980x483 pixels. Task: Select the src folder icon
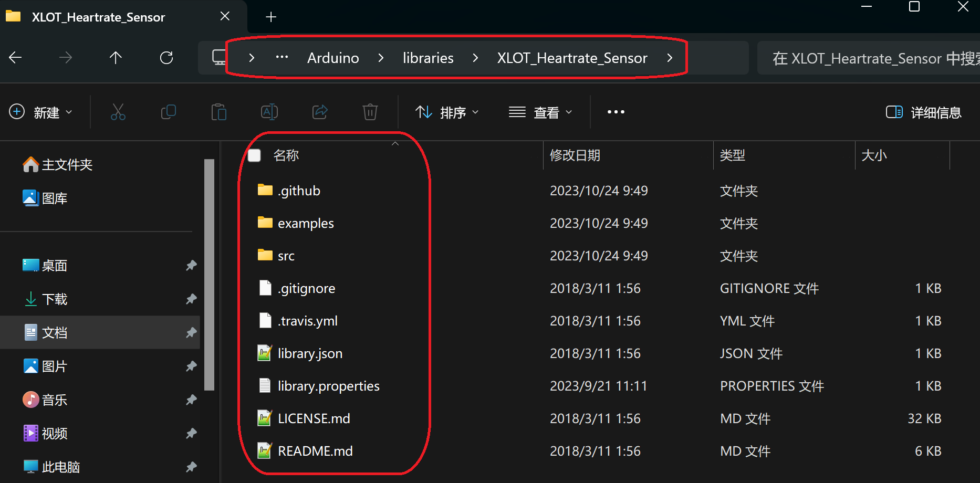pyautogui.click(x=265, y=255)
